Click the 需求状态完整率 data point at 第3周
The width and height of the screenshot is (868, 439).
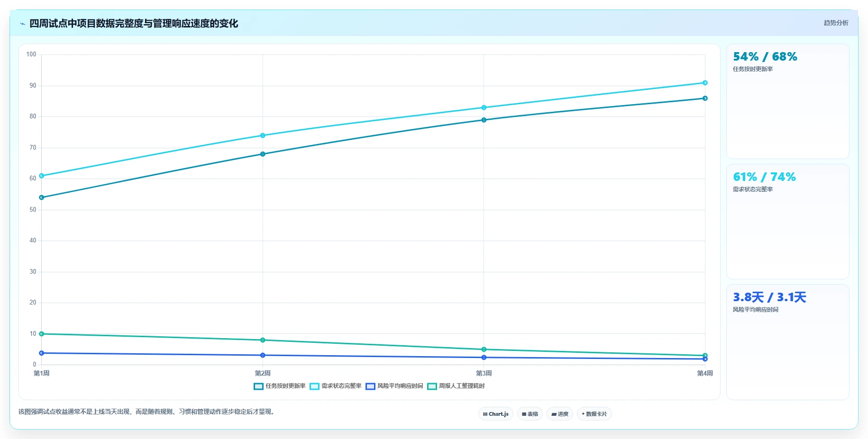point(484,108)
